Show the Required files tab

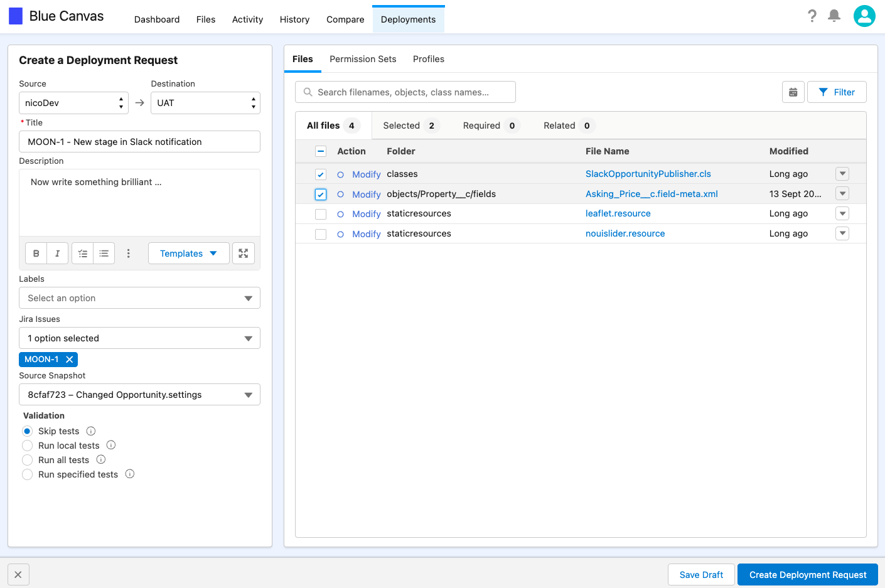491,126
